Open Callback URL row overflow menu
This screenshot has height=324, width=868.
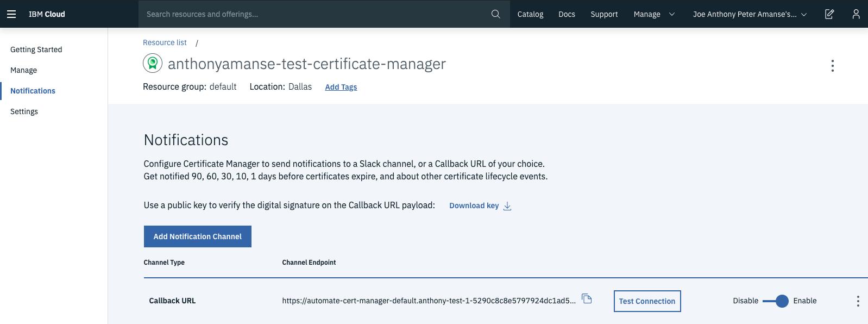point(858,301)
